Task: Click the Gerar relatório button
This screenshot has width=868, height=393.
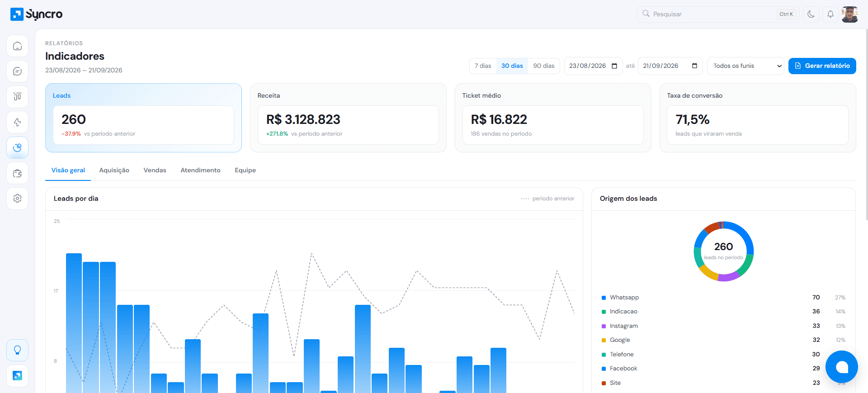Action: (x=822, y=66)
